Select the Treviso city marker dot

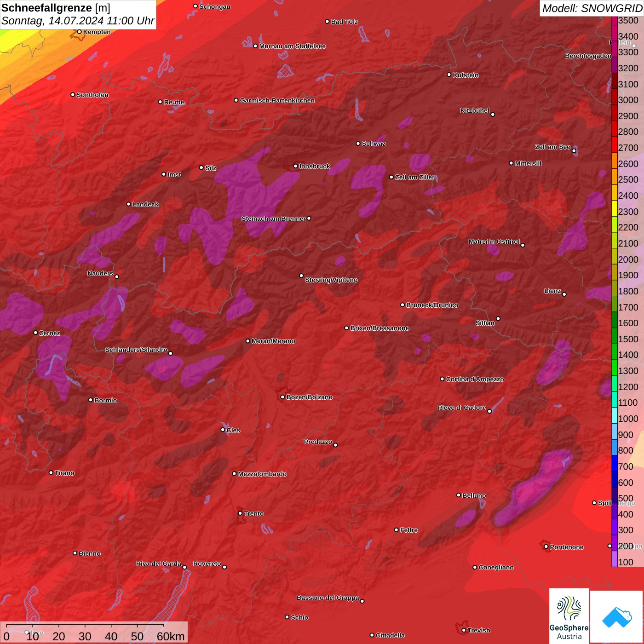click(464, 630)
